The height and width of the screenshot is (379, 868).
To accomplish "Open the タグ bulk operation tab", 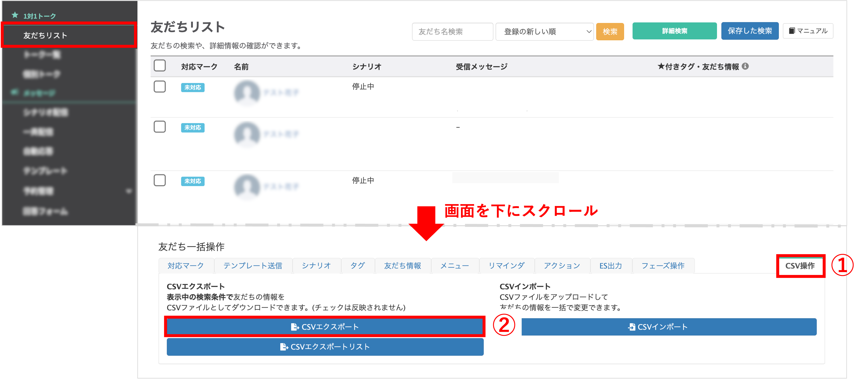I will pyautogui.click(x=357, y=266).
